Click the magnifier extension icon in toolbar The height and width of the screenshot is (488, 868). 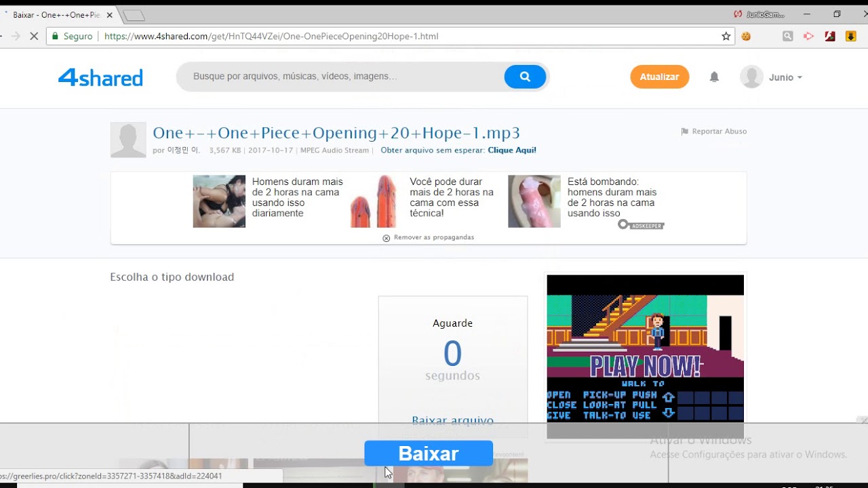click(787, 36)
